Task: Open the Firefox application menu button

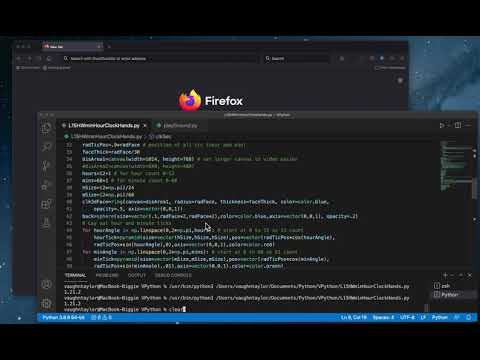Action: pos(402,59)
